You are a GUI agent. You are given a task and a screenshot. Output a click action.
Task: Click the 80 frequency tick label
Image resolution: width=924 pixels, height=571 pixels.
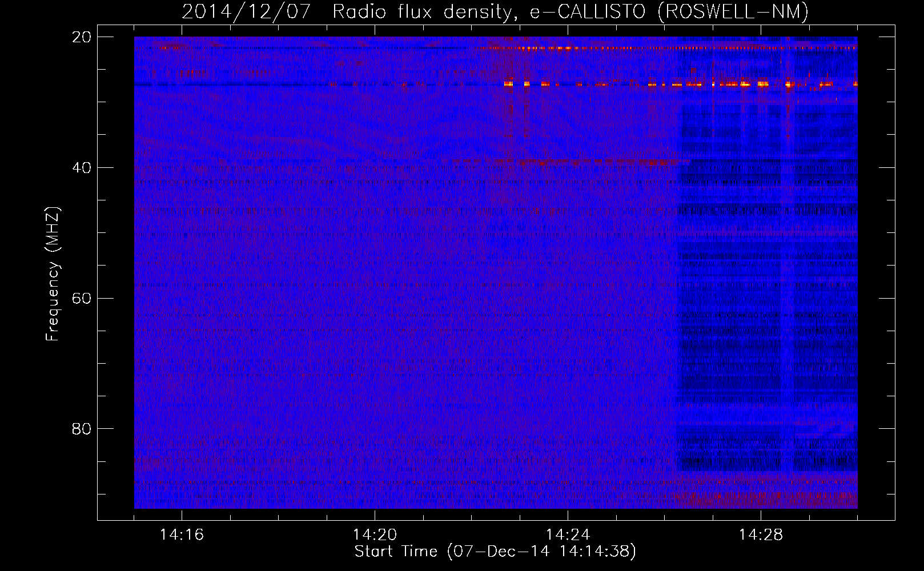pyautogui.click(x=82, y=429)
